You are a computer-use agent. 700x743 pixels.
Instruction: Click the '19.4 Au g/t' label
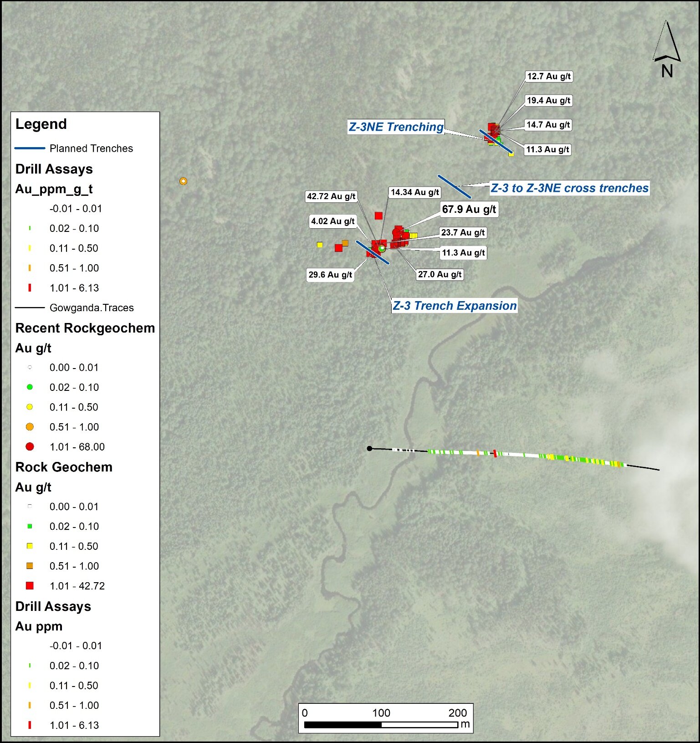(548, 101)
